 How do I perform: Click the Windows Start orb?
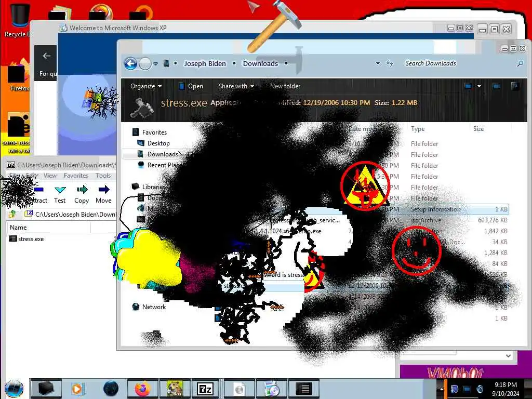[14, 389]
